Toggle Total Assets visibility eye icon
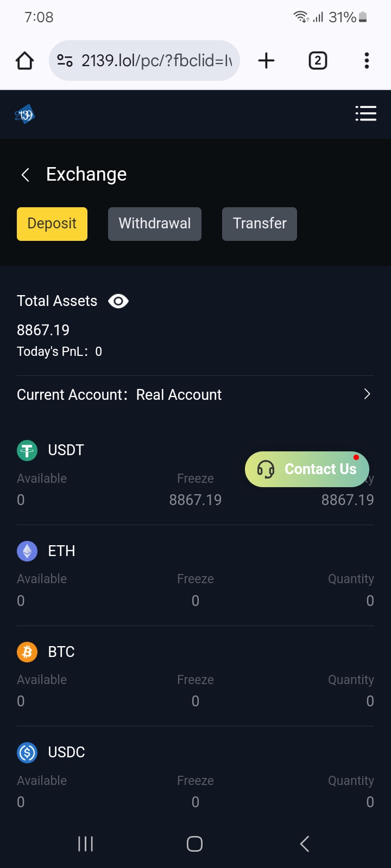The width and height of the screenshot is (391, 868). pos(118,301)
